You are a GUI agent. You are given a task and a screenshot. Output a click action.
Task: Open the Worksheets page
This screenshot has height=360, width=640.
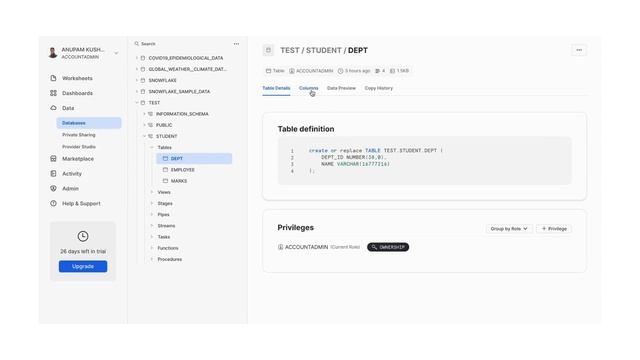[x=77, y=78]
